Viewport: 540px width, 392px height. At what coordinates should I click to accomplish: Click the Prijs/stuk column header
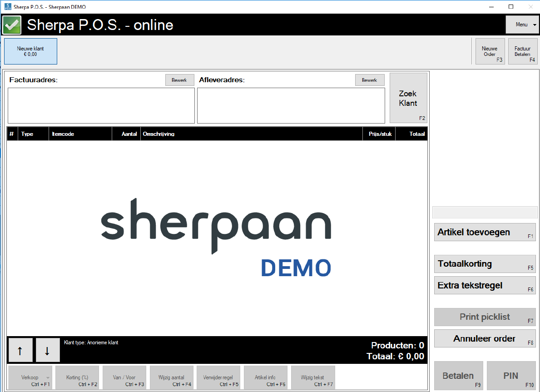379,134
